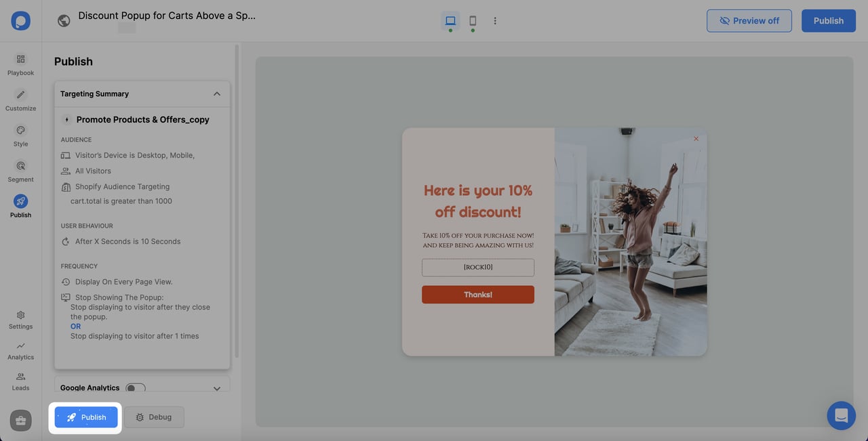
Task: Click the Publish panel heading
Action: point(73,62)
